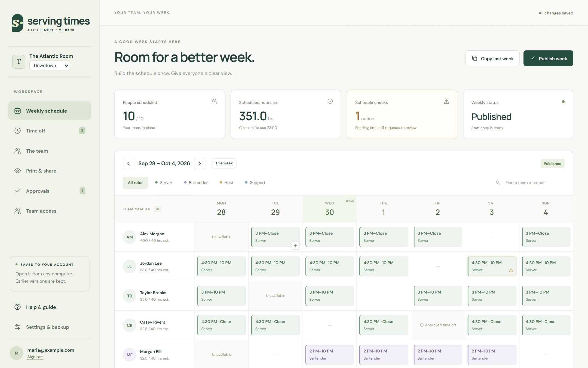Click the search magnifier icon
Viewport: 588px width, 368px height.
(498, 183)
